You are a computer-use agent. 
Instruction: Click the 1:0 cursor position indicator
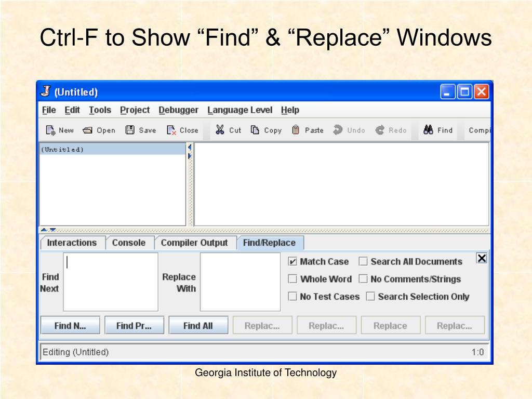tap(478, 352)
